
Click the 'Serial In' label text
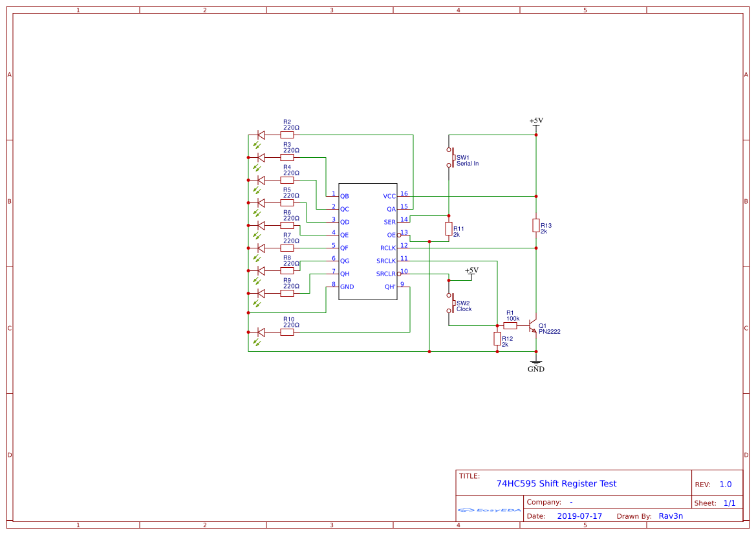coord(467,164)
